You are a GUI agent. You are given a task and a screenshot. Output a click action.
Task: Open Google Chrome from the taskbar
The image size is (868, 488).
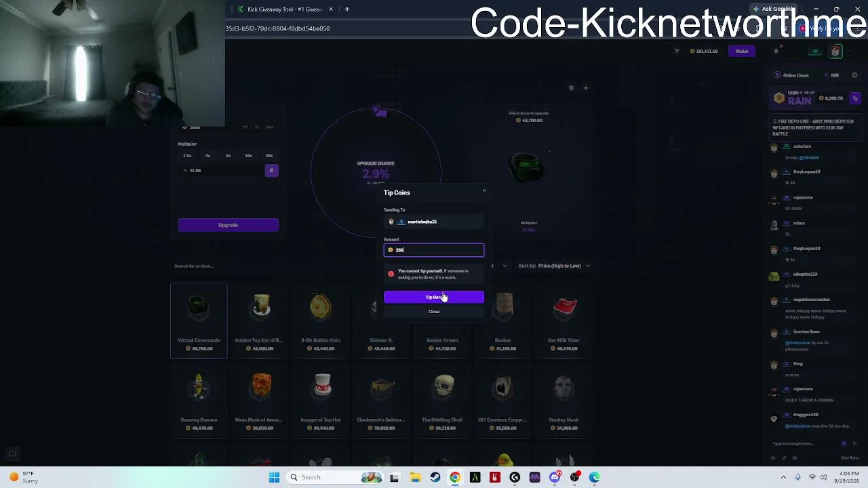pyautogui.click(x=455, y=477)
